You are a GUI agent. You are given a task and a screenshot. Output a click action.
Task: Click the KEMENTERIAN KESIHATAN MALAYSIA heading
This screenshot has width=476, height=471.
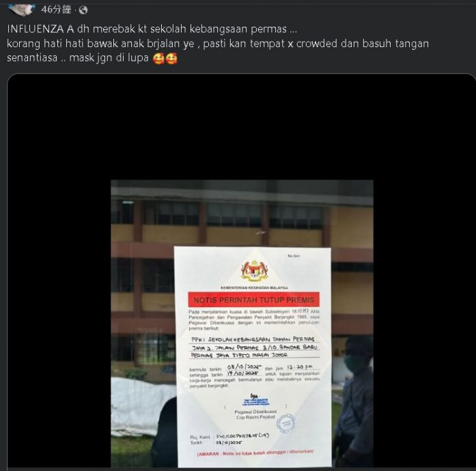click(255, 287)
